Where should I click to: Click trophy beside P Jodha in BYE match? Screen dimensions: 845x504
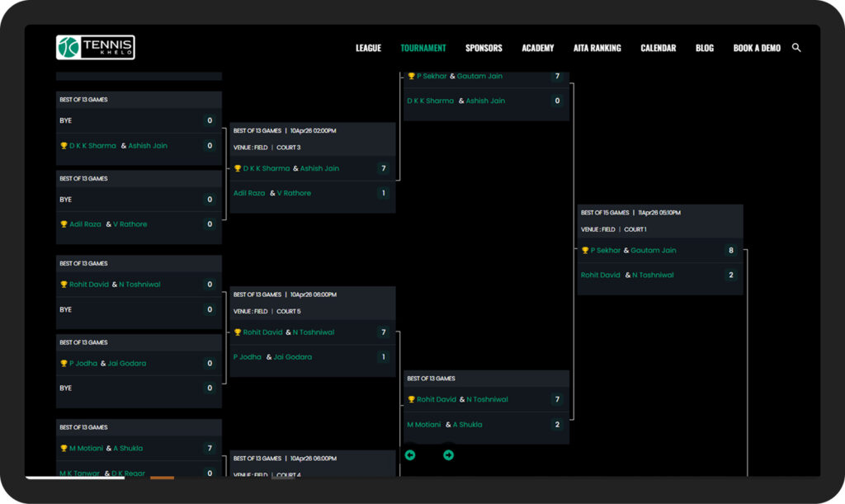[x=64, y=363]
